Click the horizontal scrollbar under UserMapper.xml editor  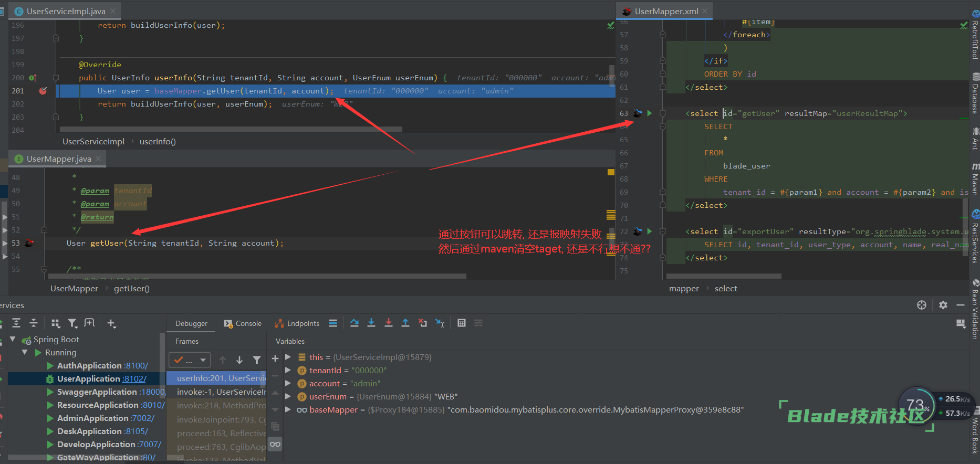click(724, 276)
